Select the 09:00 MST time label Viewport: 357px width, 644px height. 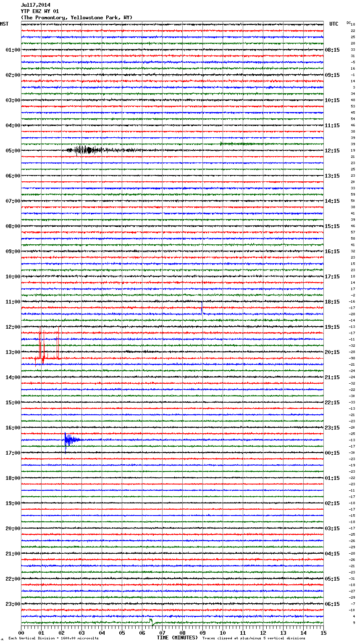(13, 251)
